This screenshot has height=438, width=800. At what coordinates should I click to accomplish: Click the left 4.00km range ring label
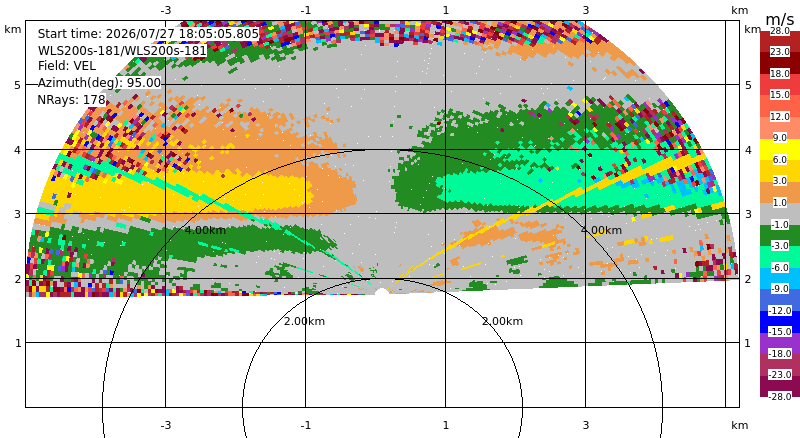click(205, 230)
